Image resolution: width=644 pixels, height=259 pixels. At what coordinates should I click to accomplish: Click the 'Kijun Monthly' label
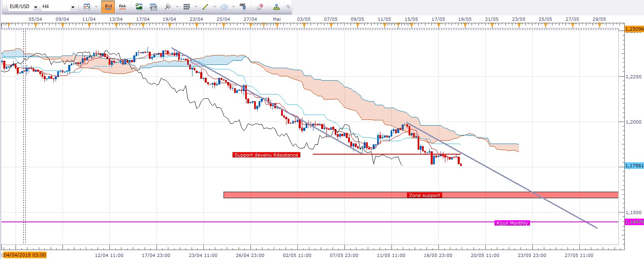[512, 223]
